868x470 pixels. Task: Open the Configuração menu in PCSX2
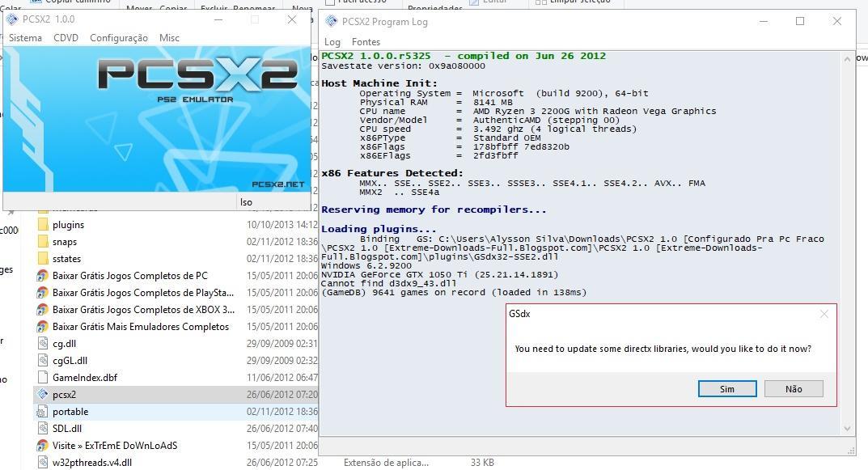pos(119,38)
